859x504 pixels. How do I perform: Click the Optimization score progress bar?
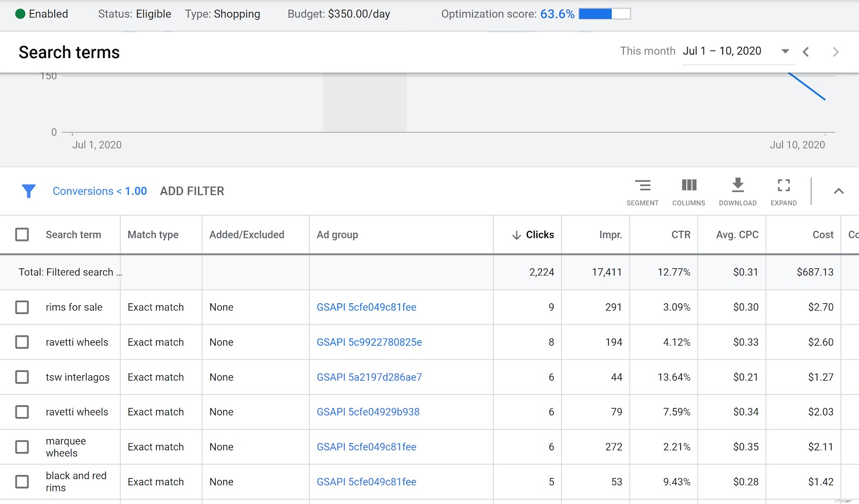click(604, 13)
